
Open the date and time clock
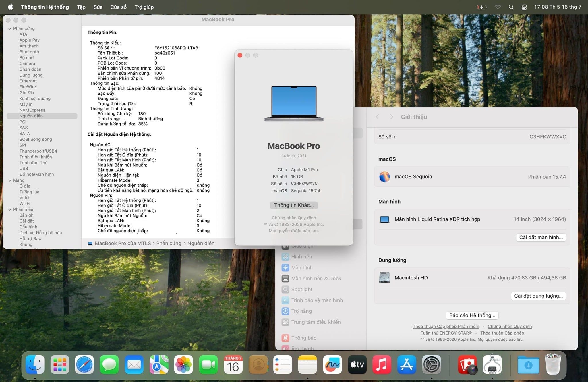(558, 7)
